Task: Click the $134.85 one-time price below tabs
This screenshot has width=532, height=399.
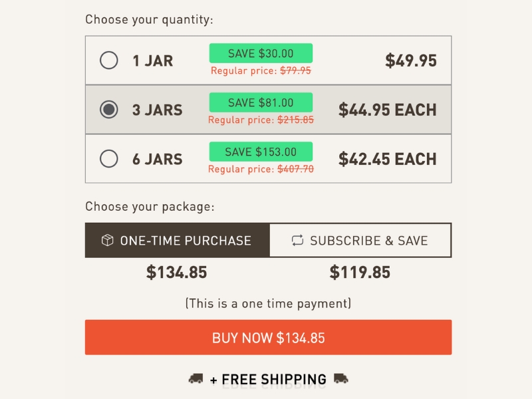Action: point(177,273)
